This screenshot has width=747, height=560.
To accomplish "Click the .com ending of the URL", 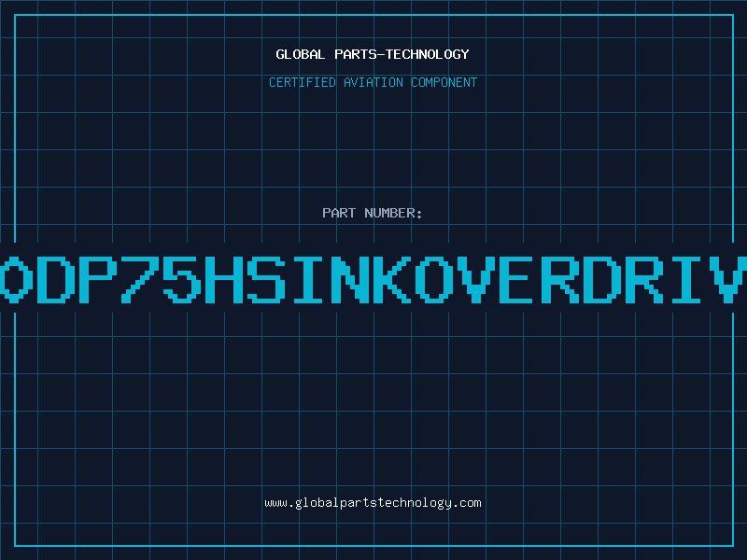I will [x=466, y=503].
